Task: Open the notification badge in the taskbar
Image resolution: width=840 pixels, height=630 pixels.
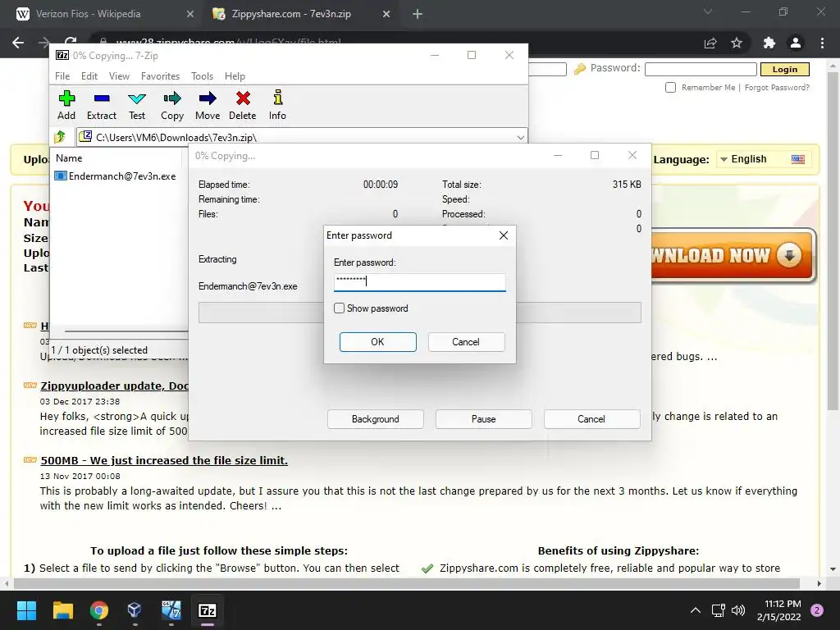Action: coord(817,610)
